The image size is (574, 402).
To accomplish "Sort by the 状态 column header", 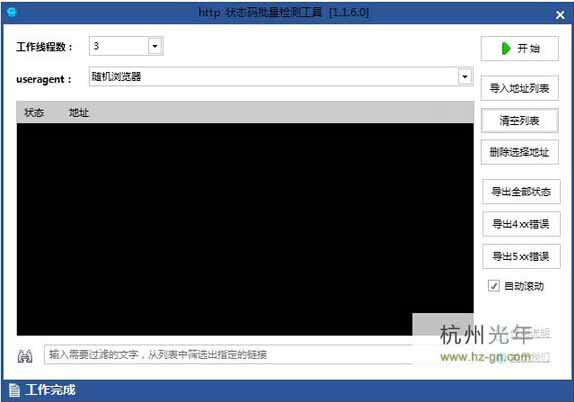I will [x=34, y=112].
